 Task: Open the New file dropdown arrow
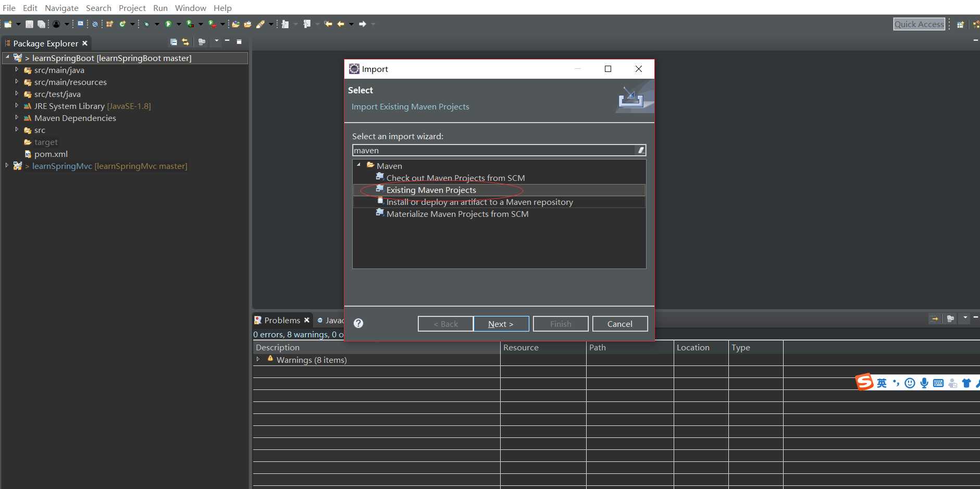pos(18,24)
